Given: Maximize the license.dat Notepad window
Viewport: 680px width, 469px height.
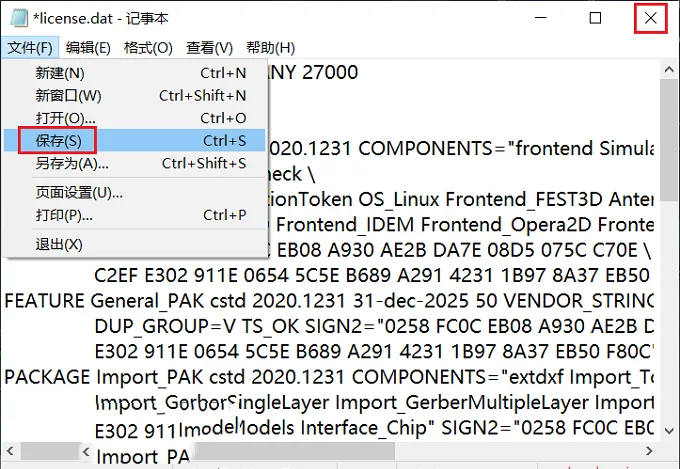Looking at the screenshot, I should click(x=595, y=18).
